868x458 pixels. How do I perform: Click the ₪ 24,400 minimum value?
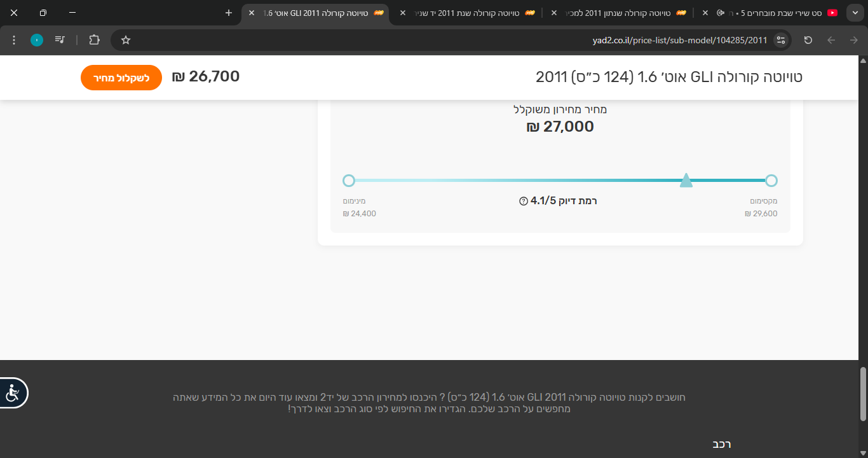tap(360, 214)
